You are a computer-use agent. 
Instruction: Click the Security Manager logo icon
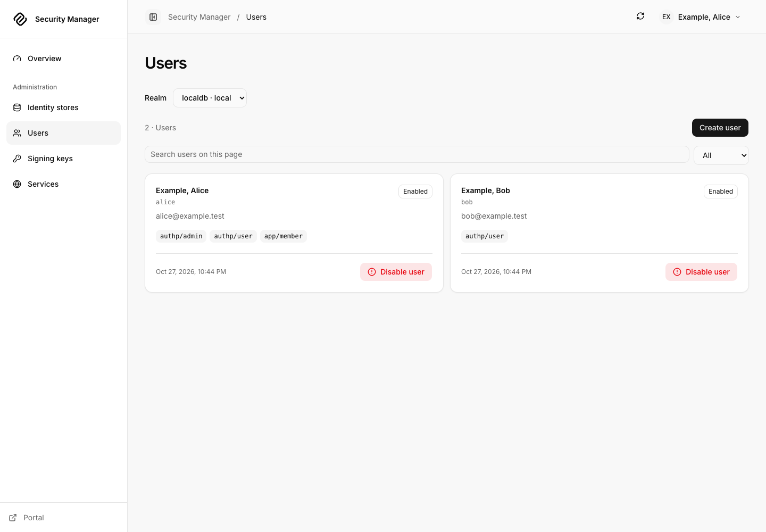(x=20, y=19)
